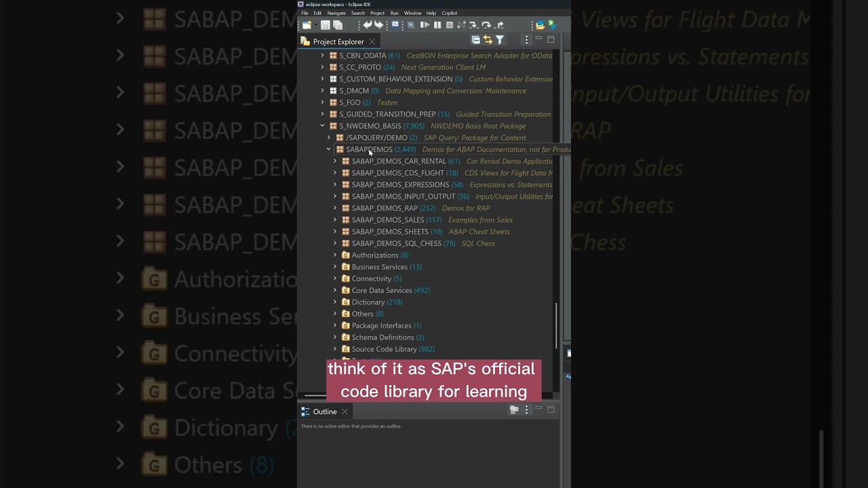
Task: Expand the Core Data Services folder
Action: 335,290
